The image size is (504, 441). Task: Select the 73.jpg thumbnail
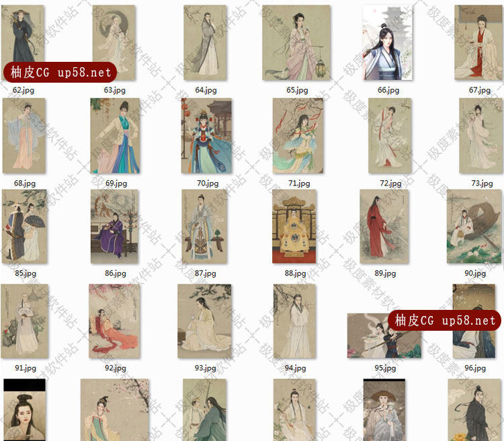point(481,136)
